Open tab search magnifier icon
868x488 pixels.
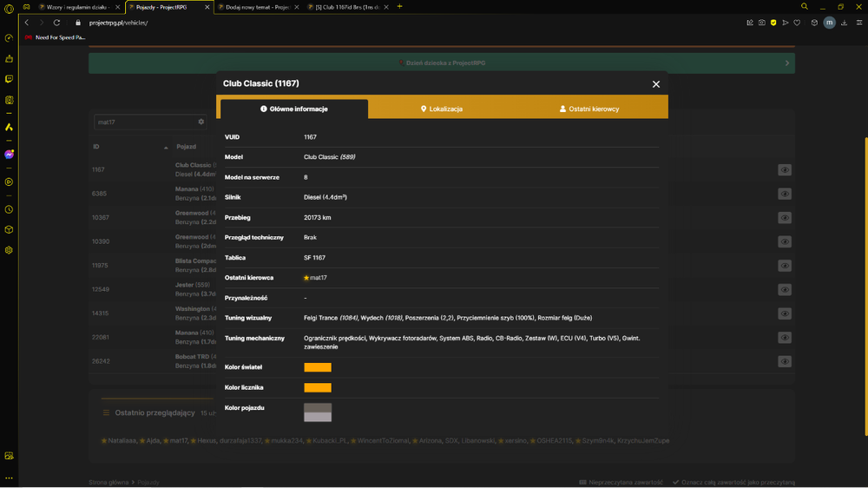tap(805, 7)
